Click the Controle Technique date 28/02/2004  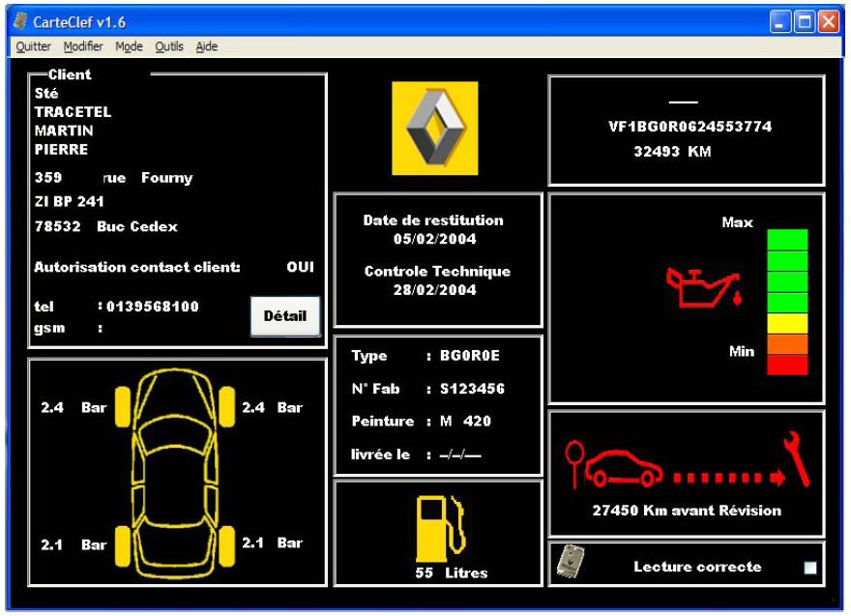click(435, 290)
